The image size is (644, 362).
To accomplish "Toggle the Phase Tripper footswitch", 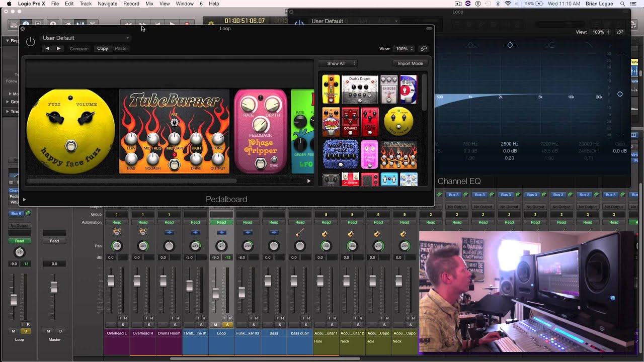I will pyautogui.click(x=260, y=163).
